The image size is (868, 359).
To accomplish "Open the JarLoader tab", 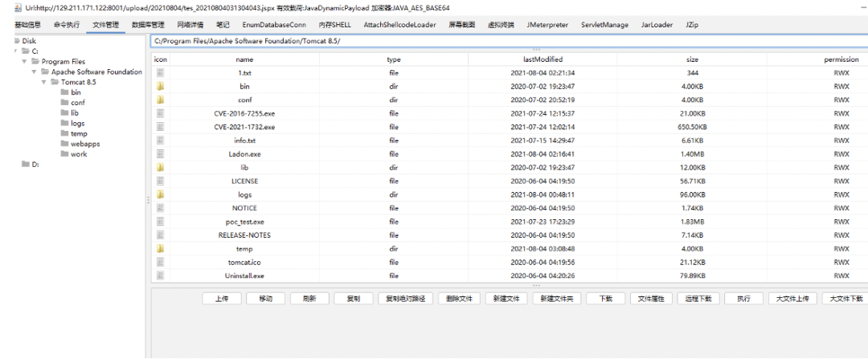I will (x=657, y=25).
